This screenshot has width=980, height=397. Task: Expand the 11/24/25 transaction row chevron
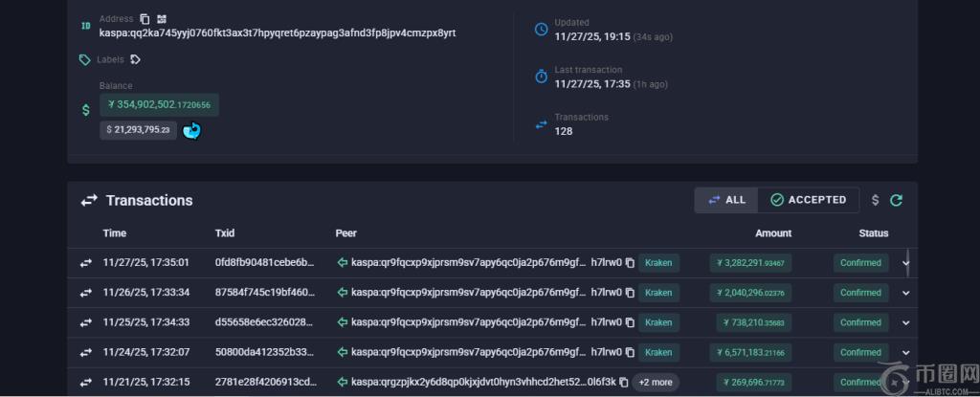click(905, 353)
